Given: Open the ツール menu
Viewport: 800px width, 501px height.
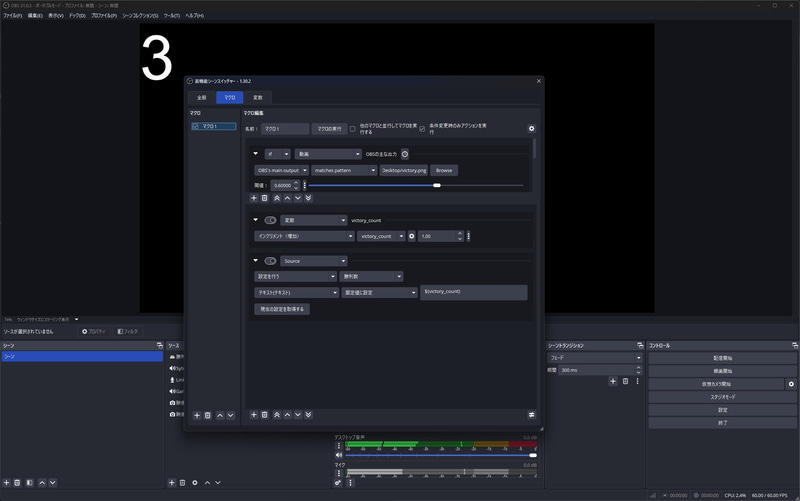Looking at the screenshot, I should tap(171, 16).
